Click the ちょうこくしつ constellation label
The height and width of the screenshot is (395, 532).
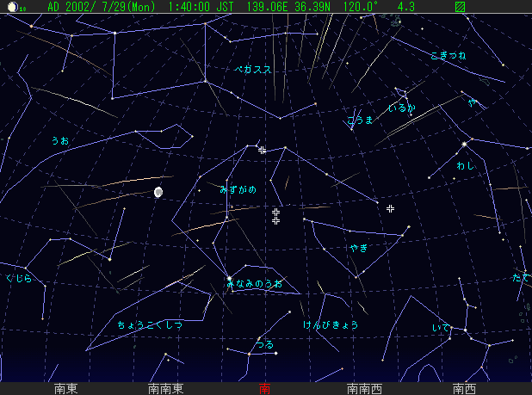coord(150,324)
